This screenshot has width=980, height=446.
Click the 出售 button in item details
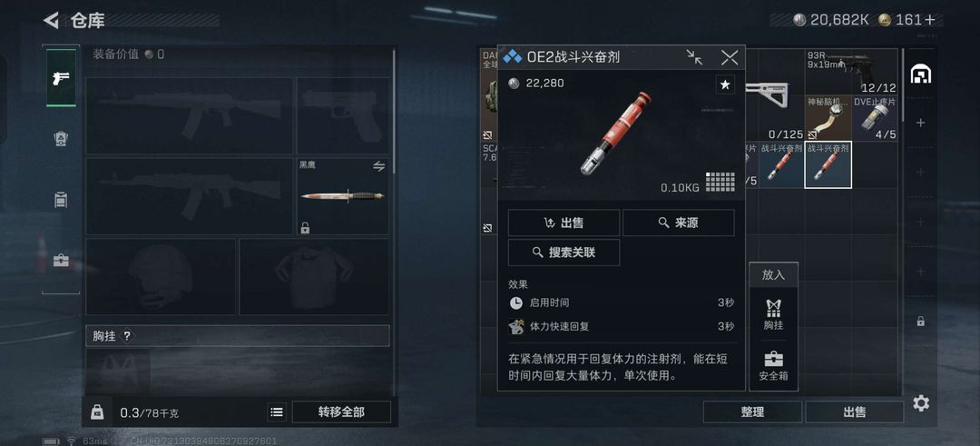point(563,223)
